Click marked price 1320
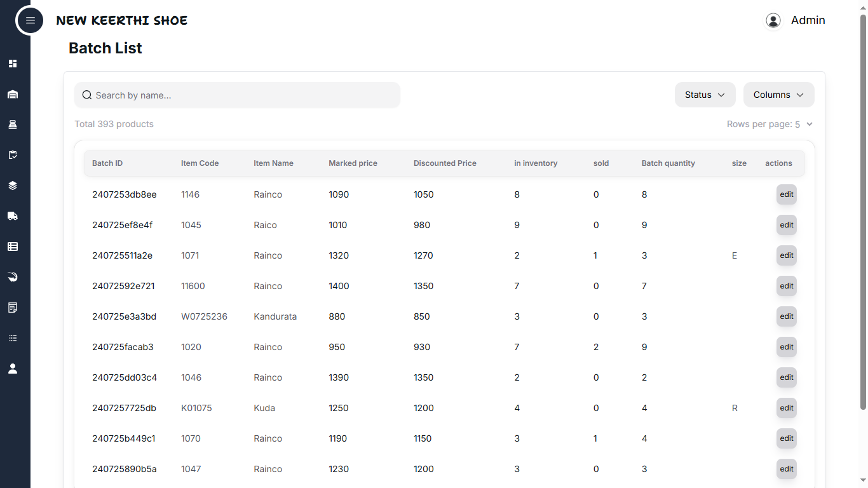The width and height of the screenshot is (868, 488). 339,255
